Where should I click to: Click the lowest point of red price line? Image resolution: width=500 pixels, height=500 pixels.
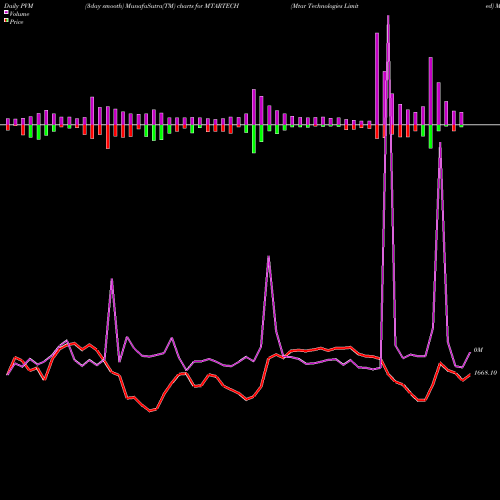click(150, 411)
